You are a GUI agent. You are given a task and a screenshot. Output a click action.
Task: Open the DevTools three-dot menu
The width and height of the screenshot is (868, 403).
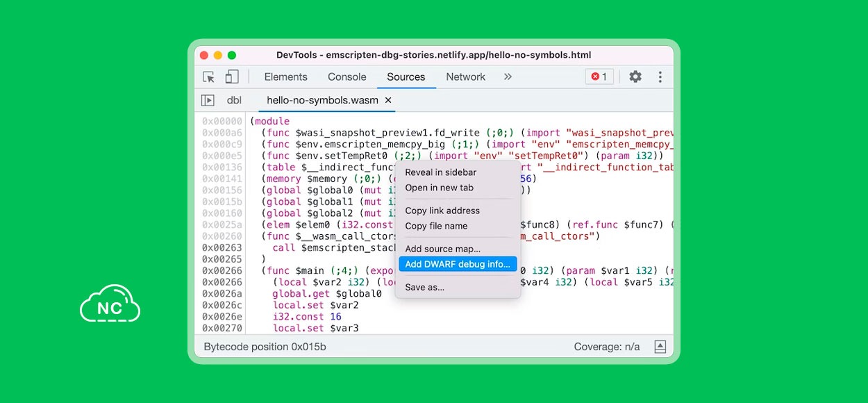tap(660, 77)
